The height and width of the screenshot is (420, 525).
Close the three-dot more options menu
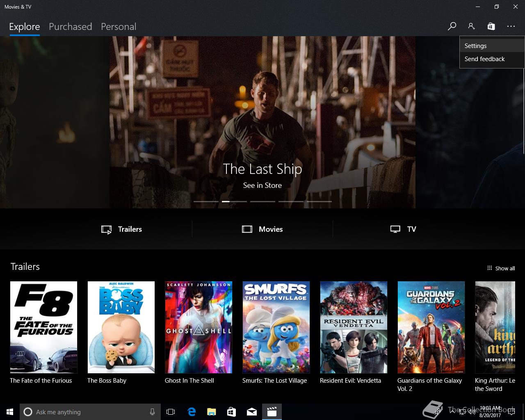[511, 26]
